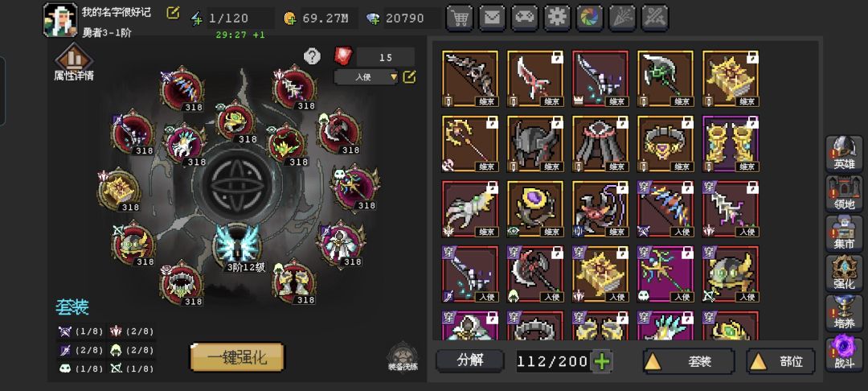Edit the preset name next to 入侵
This screenshot has width=868, height=391.
tap(409, 77)
